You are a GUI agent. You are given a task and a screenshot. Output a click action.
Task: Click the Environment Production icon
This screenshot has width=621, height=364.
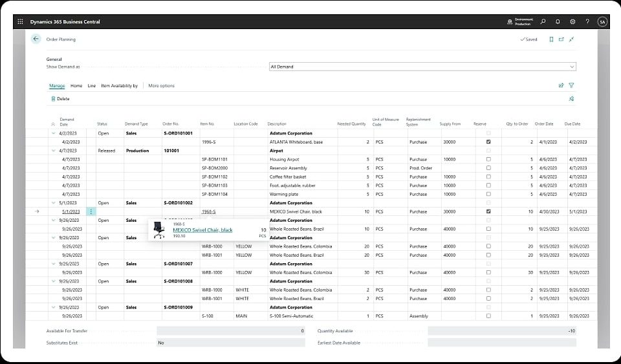(x=510, y=22)
